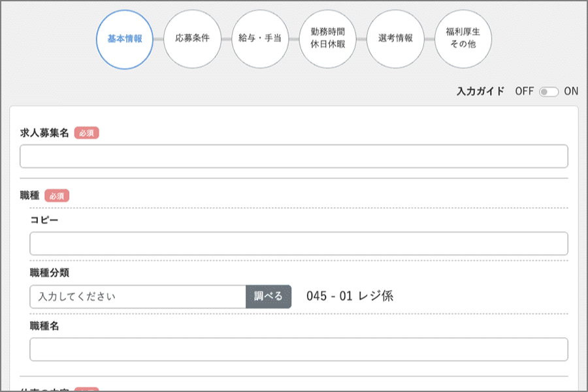Go to the 勤務時間 休日休暇 step
The height and width of the screenshot is (392, 588).
coord(328,39)
